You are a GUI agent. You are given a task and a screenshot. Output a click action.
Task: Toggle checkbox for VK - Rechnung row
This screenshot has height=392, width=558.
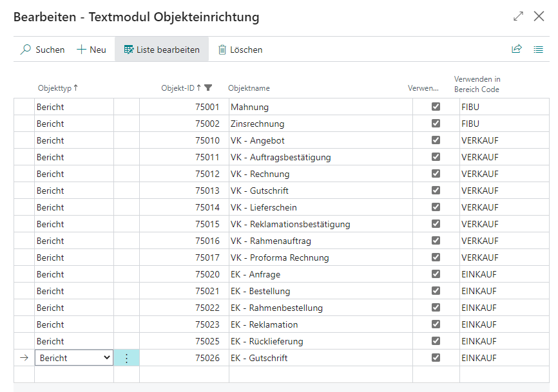coord(436,174)
